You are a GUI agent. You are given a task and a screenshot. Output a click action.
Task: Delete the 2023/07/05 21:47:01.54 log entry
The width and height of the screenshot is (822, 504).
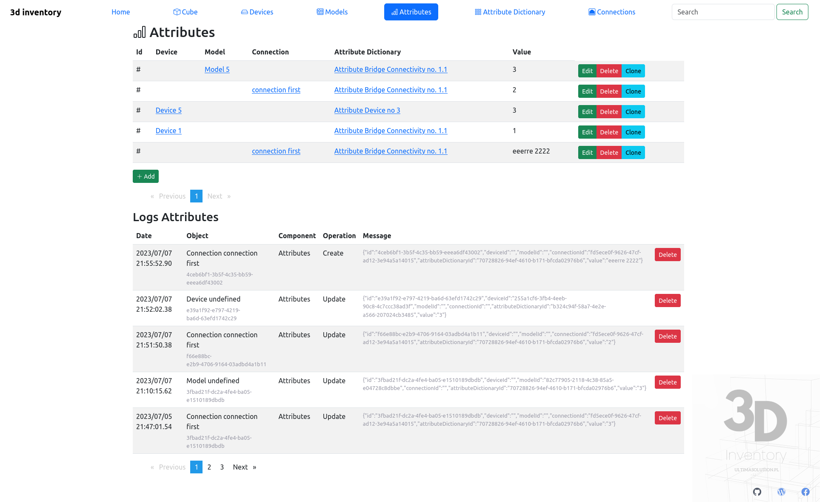pos(668,418)
